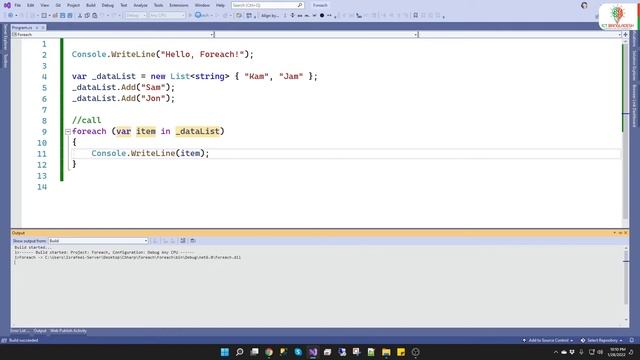
Task: Select the Error List bottom tab
Action: (x=19, y=331)
